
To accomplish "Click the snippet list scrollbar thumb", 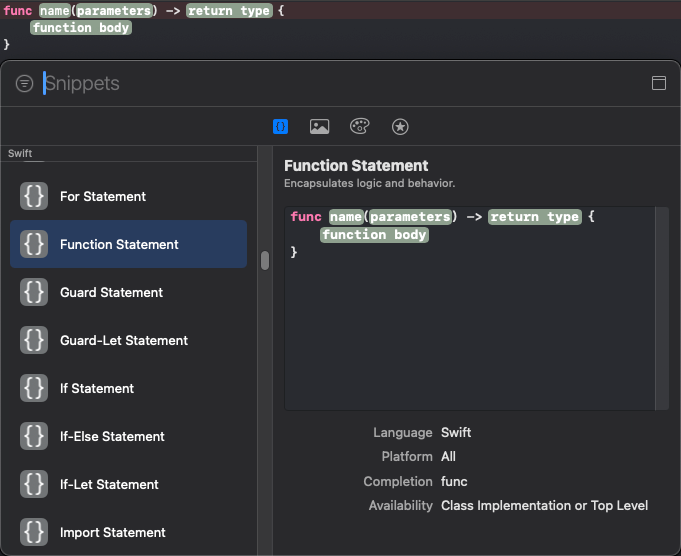I will tap(265, 261).
